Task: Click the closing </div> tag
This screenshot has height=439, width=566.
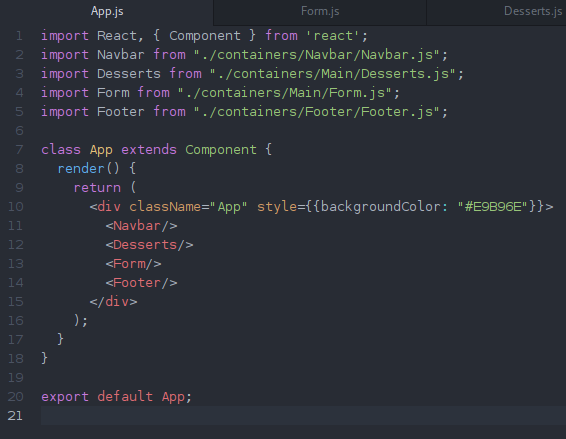Action: tap(113, 302)
